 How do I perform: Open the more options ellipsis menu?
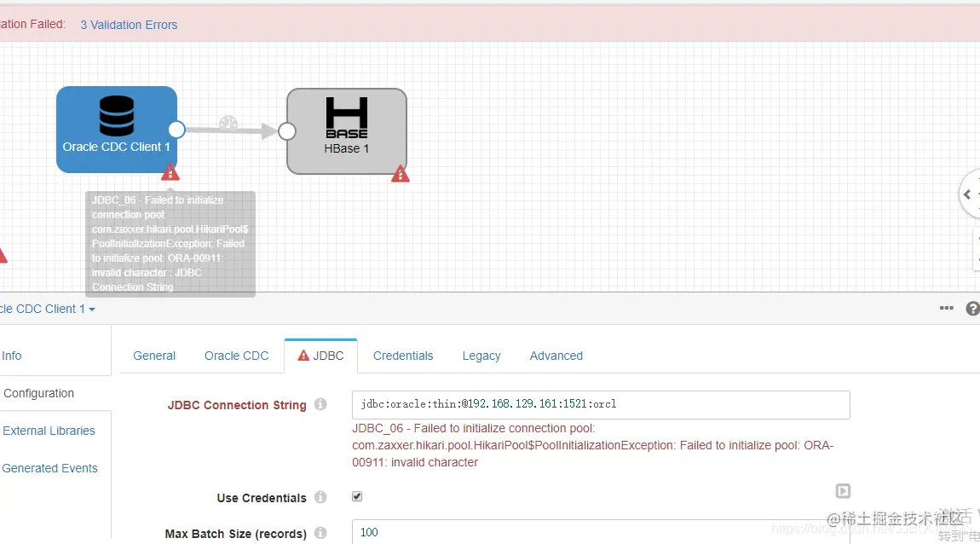click(946, 308)
